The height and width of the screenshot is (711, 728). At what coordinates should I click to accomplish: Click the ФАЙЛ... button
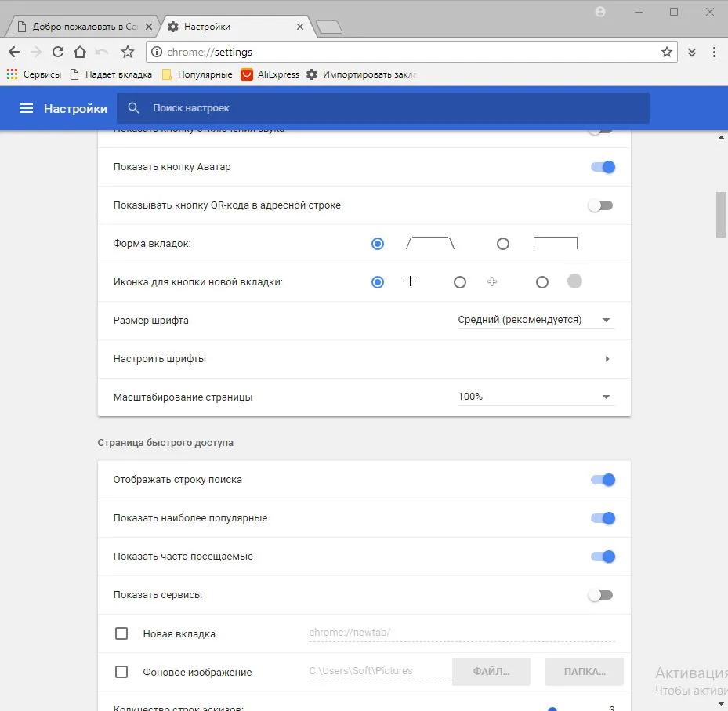[491, 671]
